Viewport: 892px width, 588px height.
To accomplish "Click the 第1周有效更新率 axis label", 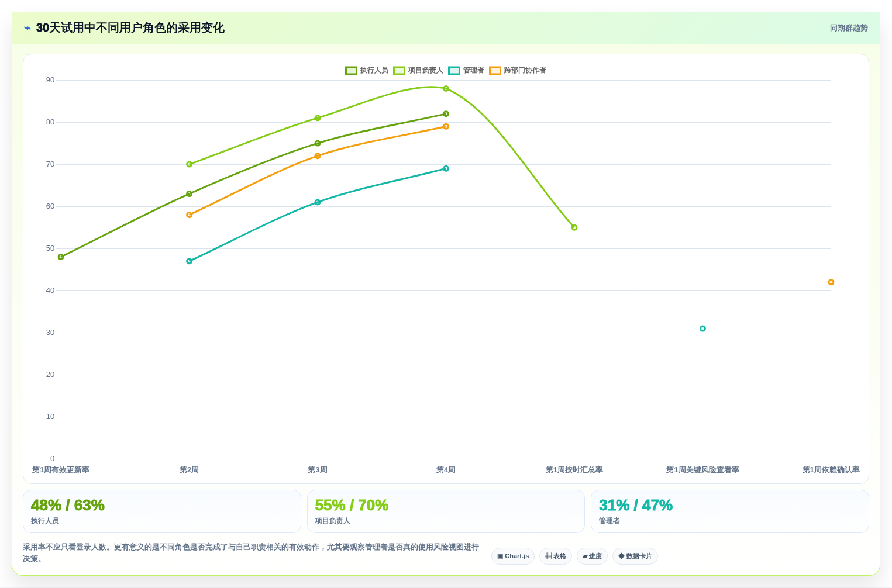I will pyautogui.click(x=61, y=470).
